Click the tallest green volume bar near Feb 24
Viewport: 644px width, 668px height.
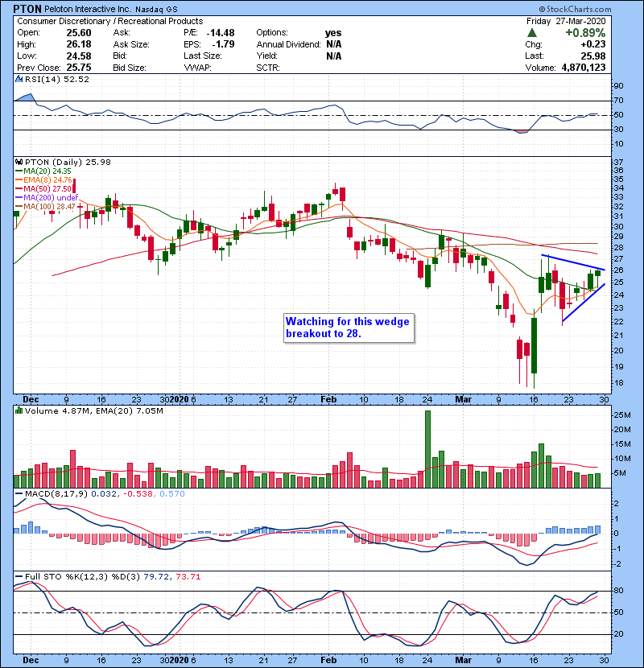[x=427, y=449]
